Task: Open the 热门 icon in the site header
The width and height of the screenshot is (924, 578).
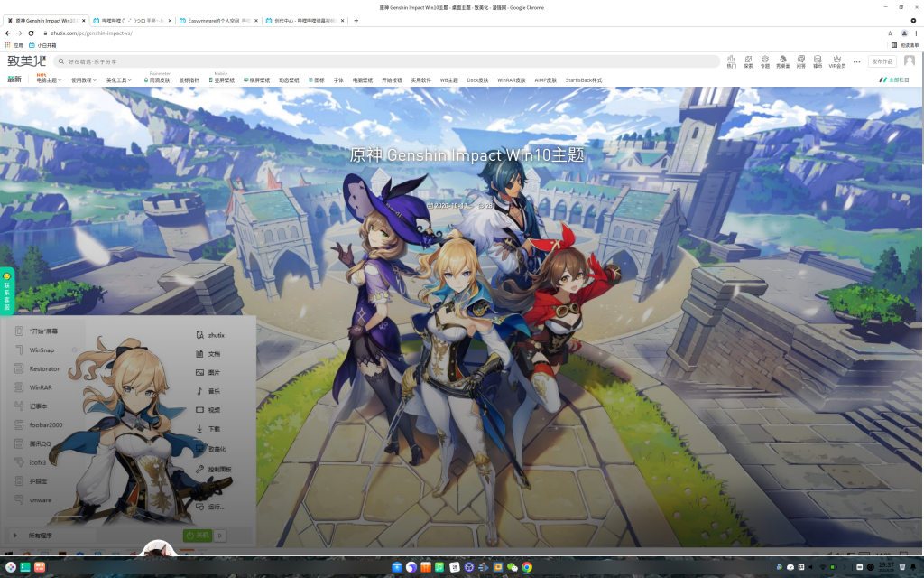Action: (x=731, y=62)
